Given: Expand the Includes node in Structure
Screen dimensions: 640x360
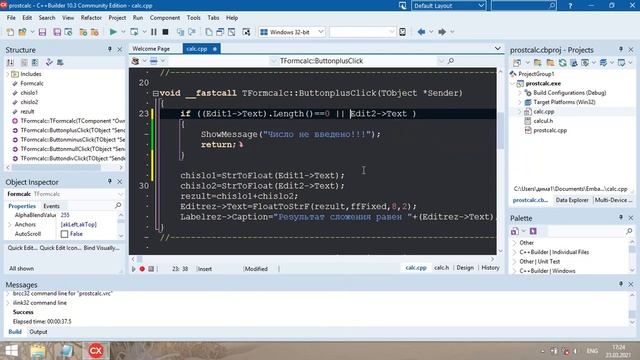Looking at the screenshot, I should (8, 74).
